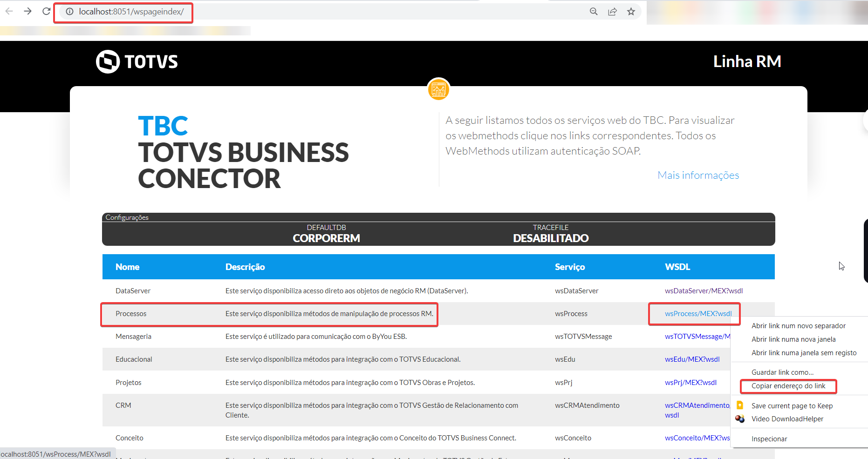The width and height of the screenshot is (868, 459).
Task: Click the wsConceito service cell
Action: coord(573,438)
